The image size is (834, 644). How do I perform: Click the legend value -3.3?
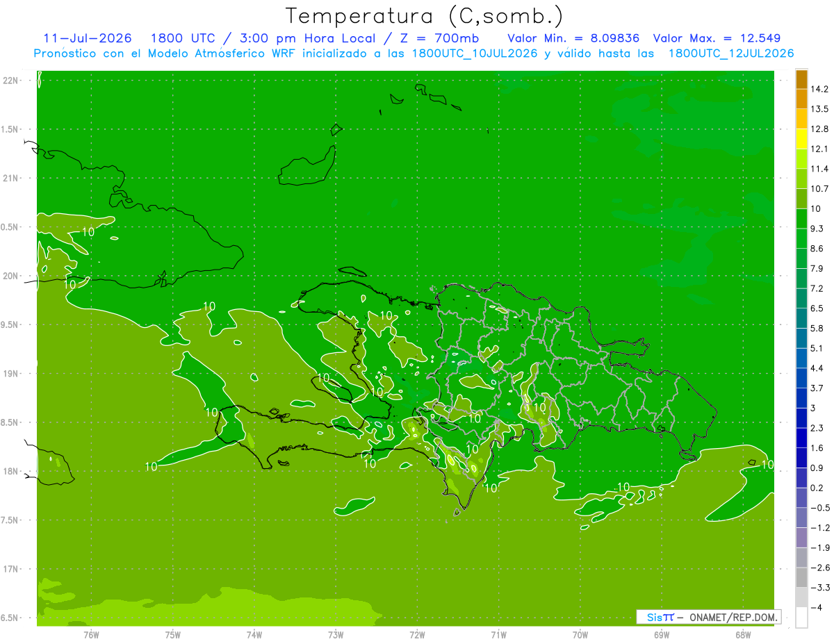click(x=820, y=588)
